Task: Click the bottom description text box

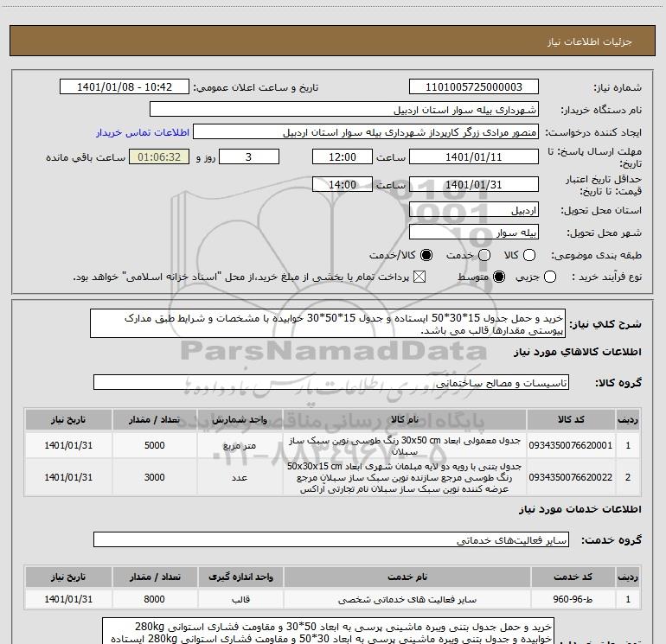Action: click(329, 631)
